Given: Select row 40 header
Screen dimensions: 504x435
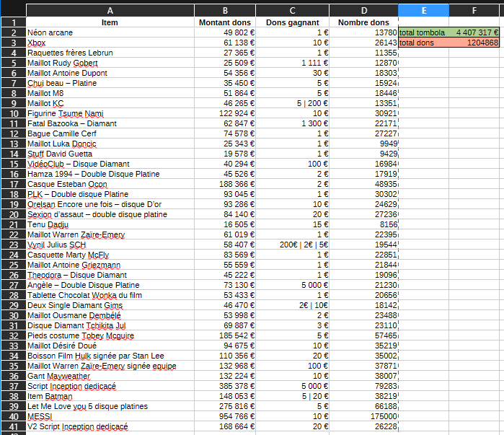Looking at the screenshot, I should (x=14, y=416).
